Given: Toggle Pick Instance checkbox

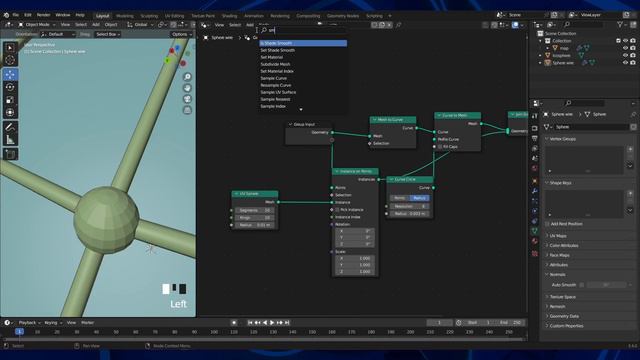Looking at the screenshot, I should [337, 210].
